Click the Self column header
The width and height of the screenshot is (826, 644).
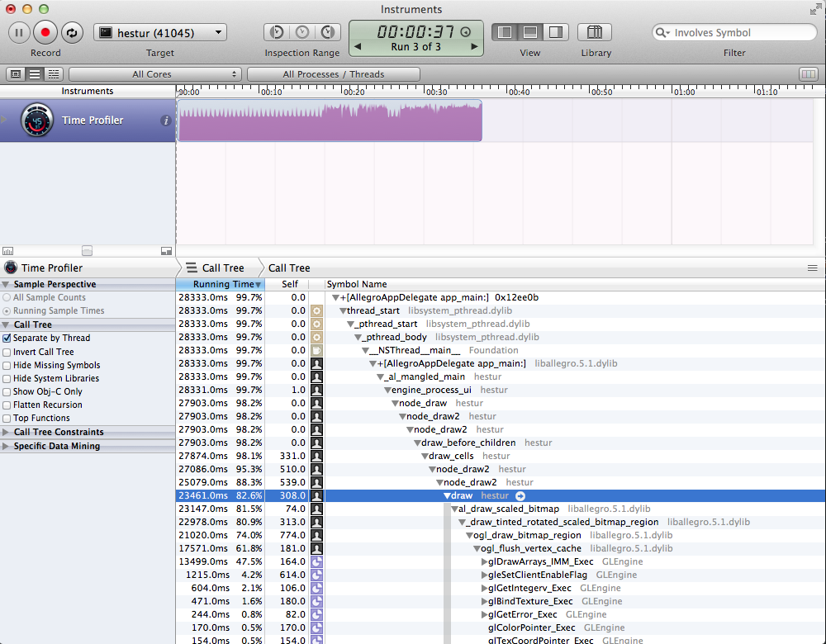(289, 284)
